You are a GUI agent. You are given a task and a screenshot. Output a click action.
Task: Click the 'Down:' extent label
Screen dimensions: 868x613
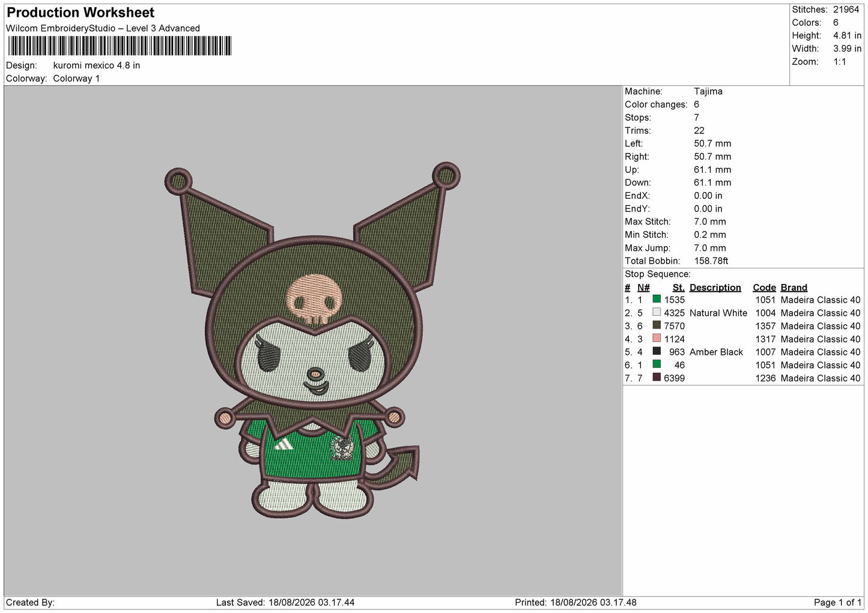[638, 183]
